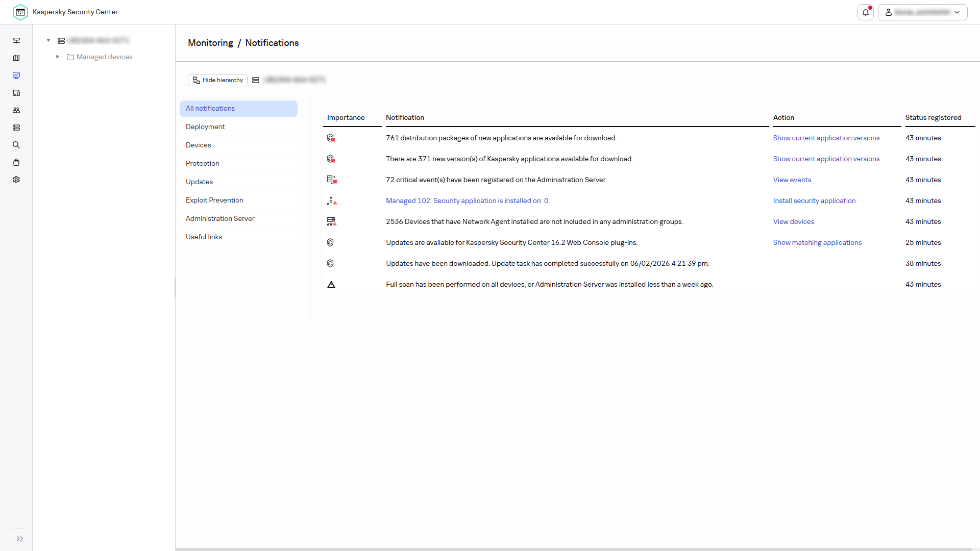
Task: Open Discovery & deployment search icon
Action: point(16,145)
